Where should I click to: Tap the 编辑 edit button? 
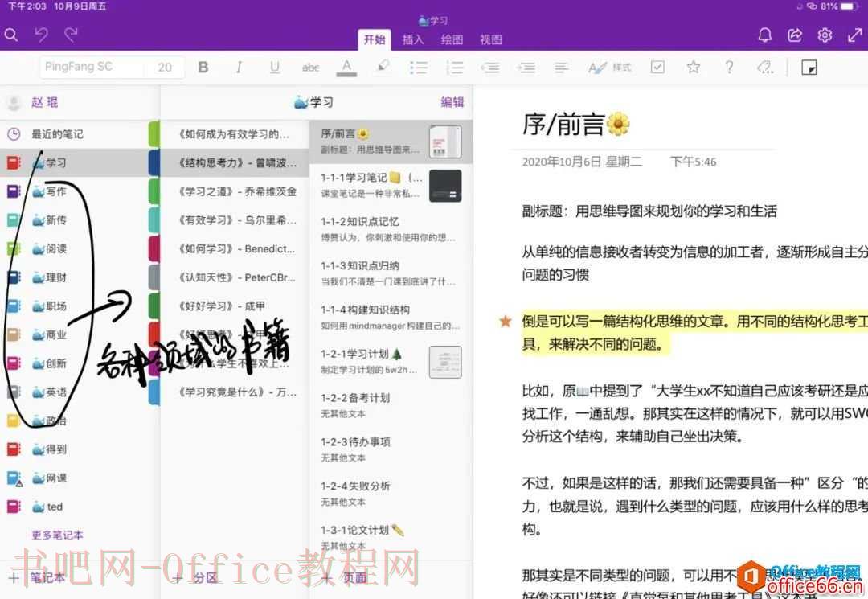click(x=452, y=102)
